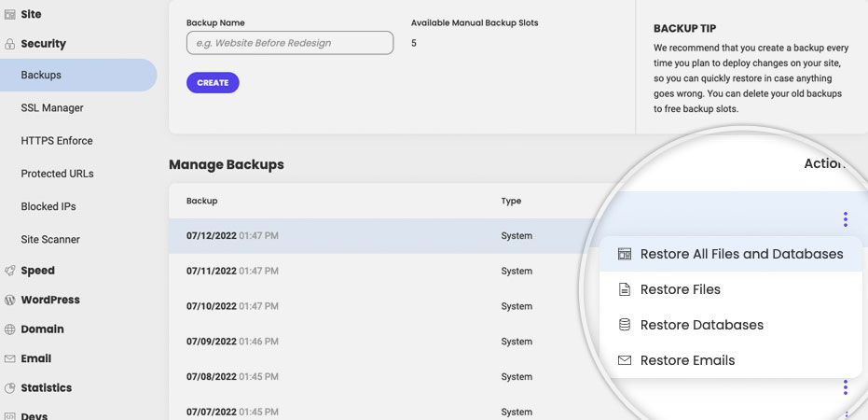
Task: Open Blocked IPs in sidebar
Action: 48,206
